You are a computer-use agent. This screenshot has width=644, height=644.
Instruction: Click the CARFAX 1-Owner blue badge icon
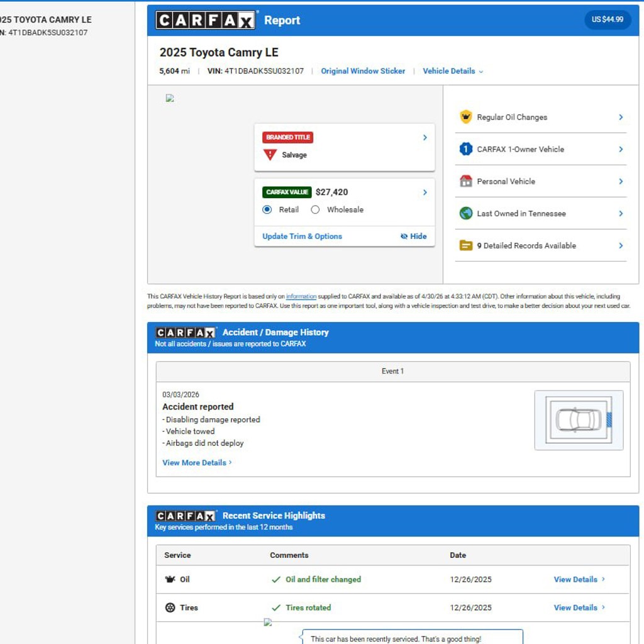click(x=465, y=148)
